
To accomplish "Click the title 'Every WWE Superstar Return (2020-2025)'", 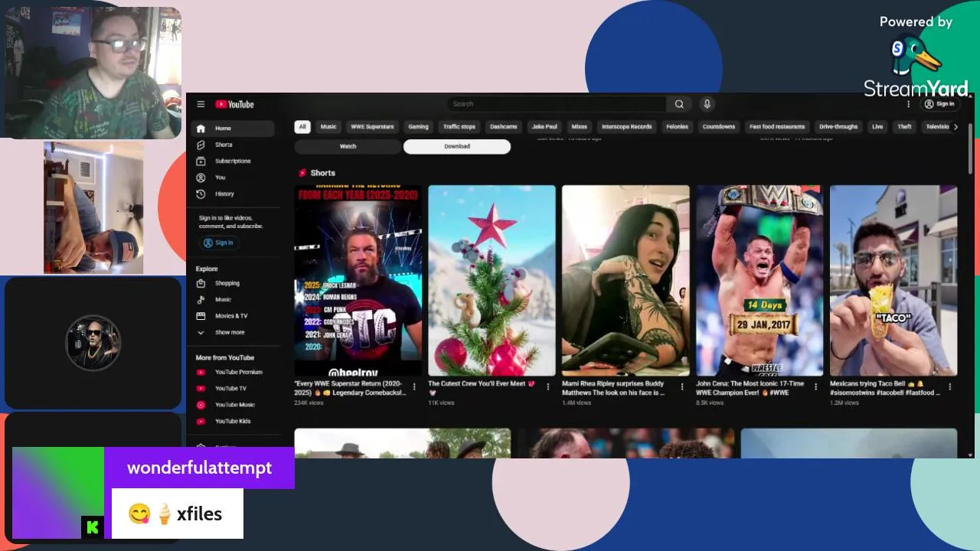I will click(349, 388).
